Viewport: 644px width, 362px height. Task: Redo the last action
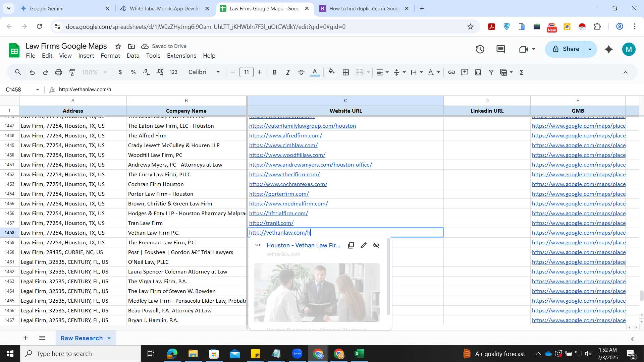[45, 72]
